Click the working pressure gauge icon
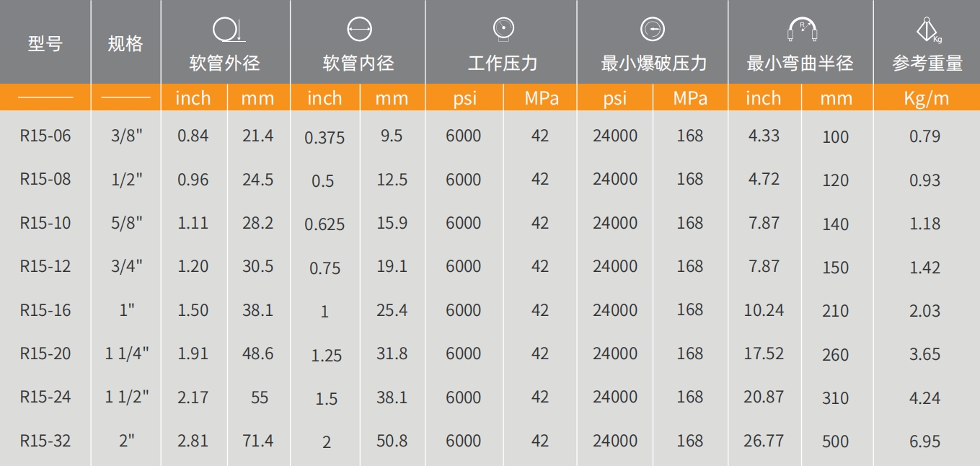The image size is (980, 466). pyautogui.click(x=503, y=29)
